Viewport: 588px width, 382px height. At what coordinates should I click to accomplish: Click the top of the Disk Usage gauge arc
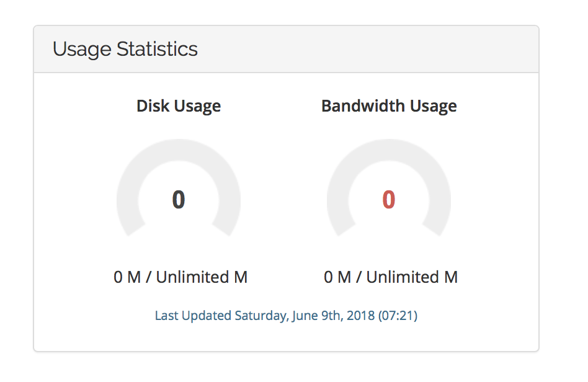click(x=179, y=146)
